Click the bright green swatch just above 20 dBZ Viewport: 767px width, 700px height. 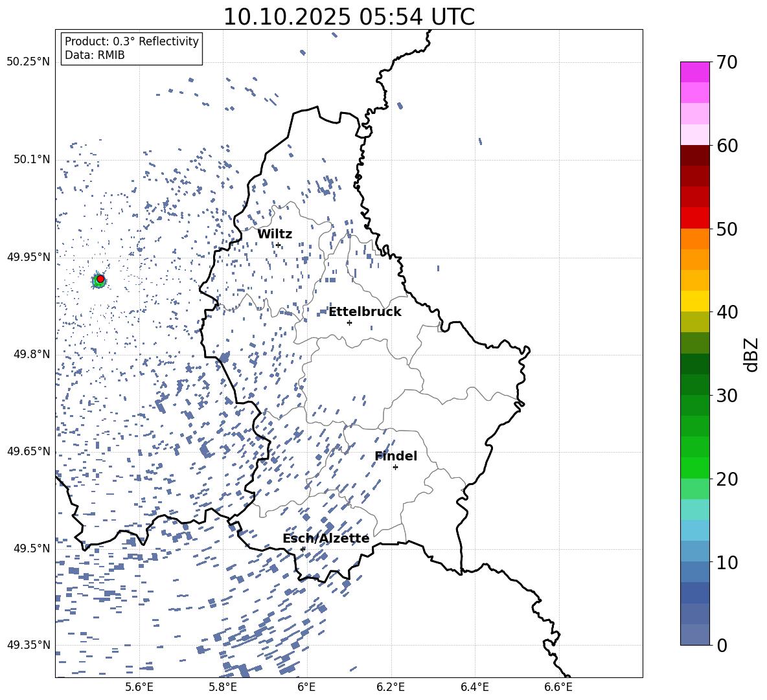pyautogui.click(x=694, y=468)
